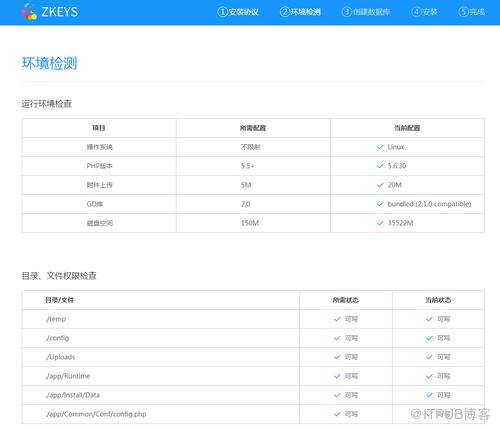Click 所需状态 check mark in ./app/Install/Data row

[x=337, y=395]
